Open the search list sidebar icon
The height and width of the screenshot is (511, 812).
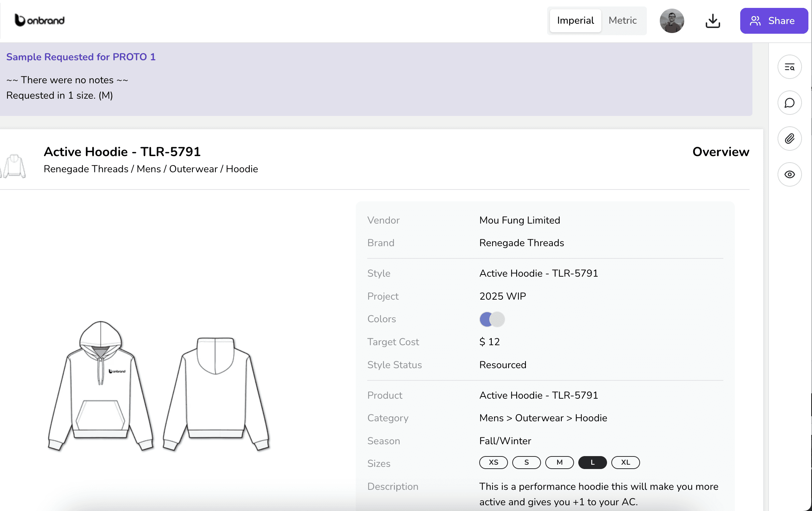789,67
